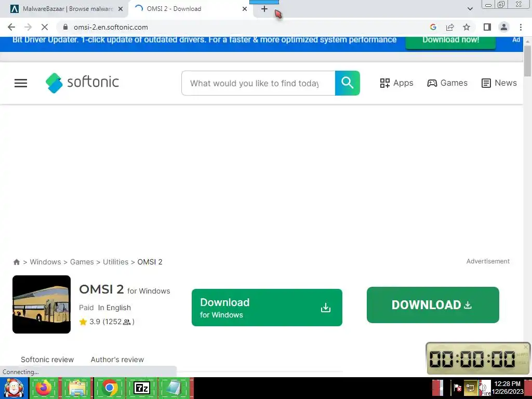Launch Firefox from the taskbar
Viewport: 532px width, 399px height.
point(44,388)
